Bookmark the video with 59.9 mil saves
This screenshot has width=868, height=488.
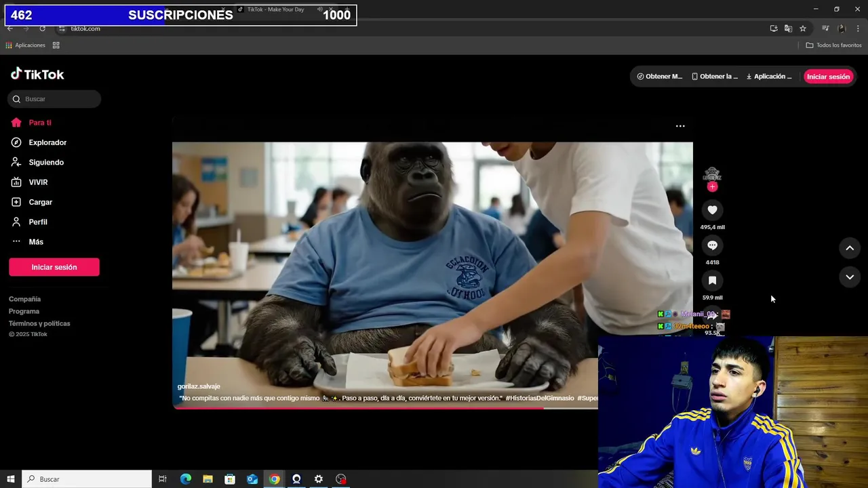712,281
